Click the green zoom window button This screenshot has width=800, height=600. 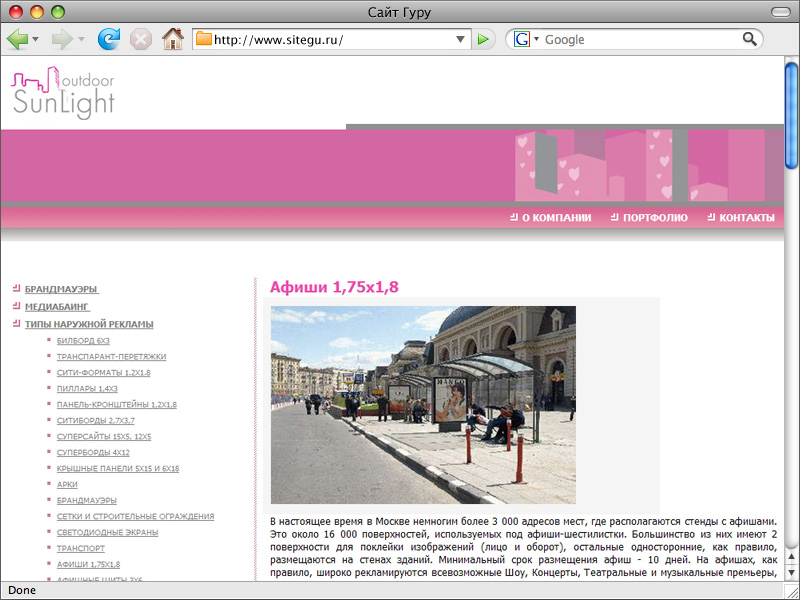(x=58, y=12)
